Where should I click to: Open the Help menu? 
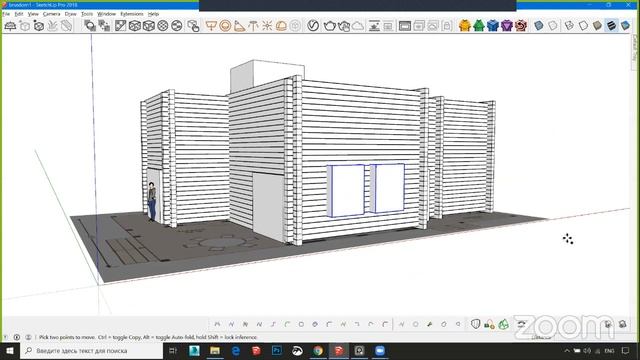point(153,14)
